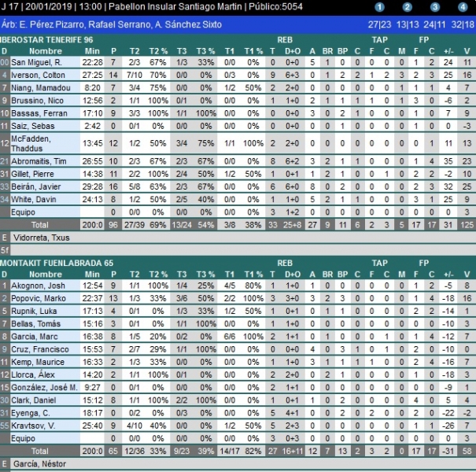
Task: Click the quarter 1 circle icon
Action: [x=379, y=7]
